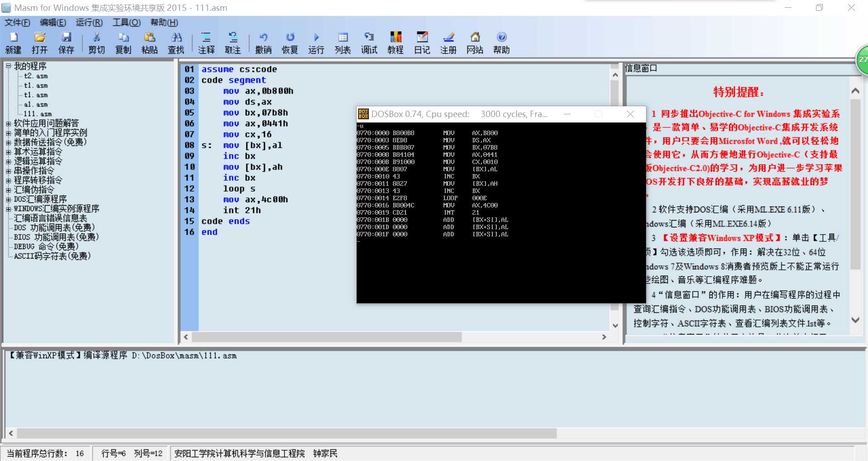Click the code editor horizontal scrollbar thumb
Image resolution: width=868 pixels, height=461 pixels.
[x=326, y=337]
